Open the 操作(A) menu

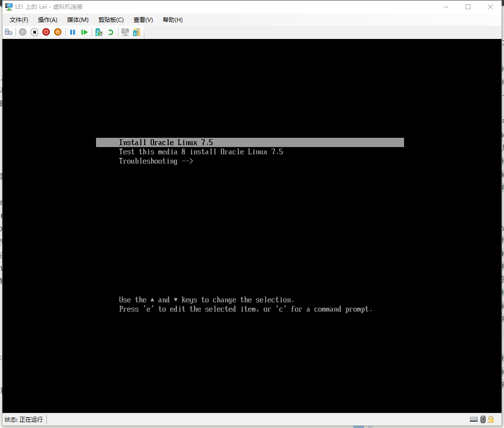click(48, 20)
